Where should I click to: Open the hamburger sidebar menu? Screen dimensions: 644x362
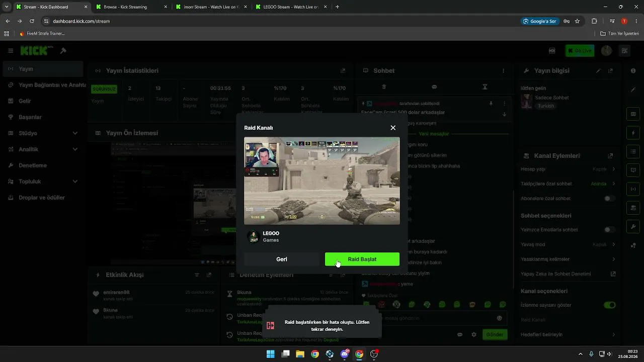click(x=11, y=51)
